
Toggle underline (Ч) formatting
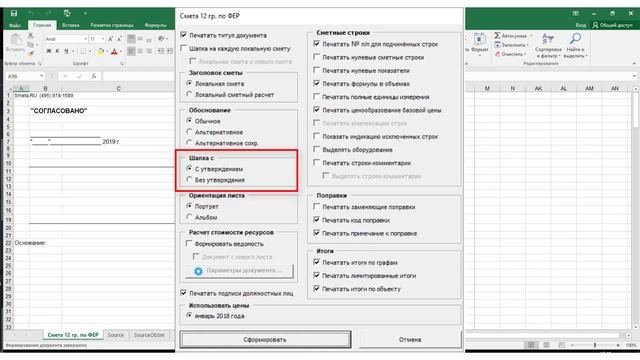pos(66,51)
